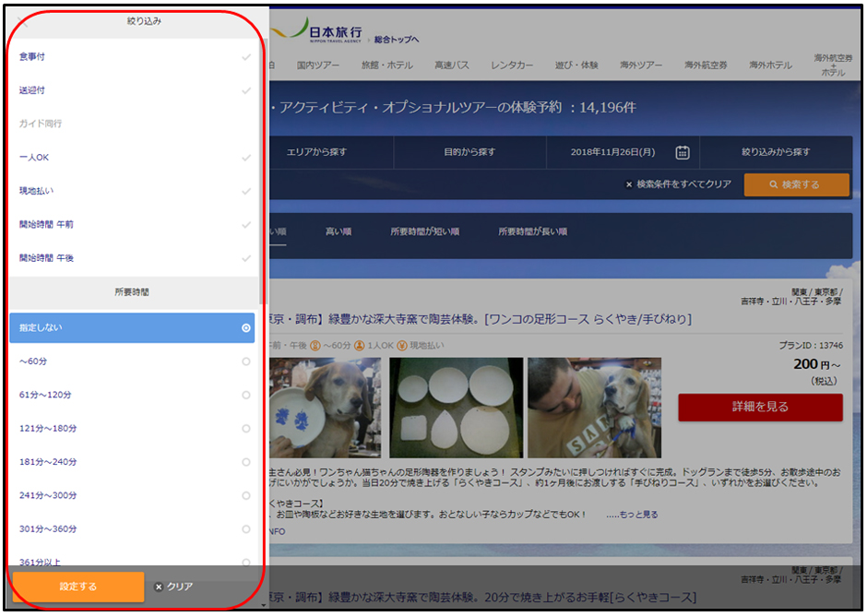Toggle the 現地払い filter option
This screenshot has height=616, width=867.
click(x=129, y=191)
